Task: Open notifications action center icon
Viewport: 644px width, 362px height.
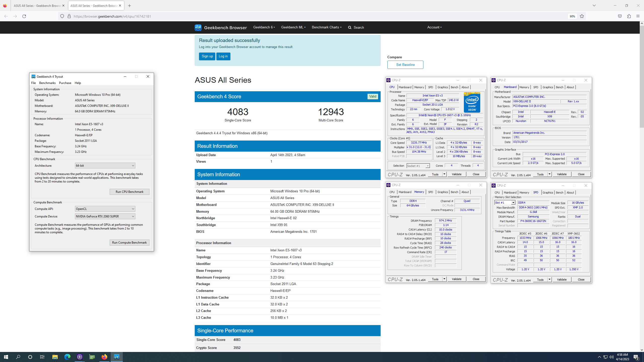Action: click(x=636, y=357)
